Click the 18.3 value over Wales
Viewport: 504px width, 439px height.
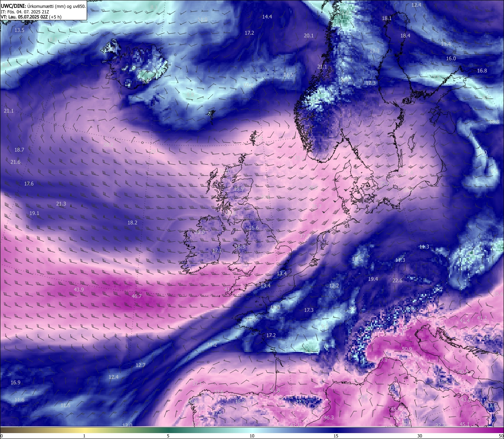click(x=240, y=247)
